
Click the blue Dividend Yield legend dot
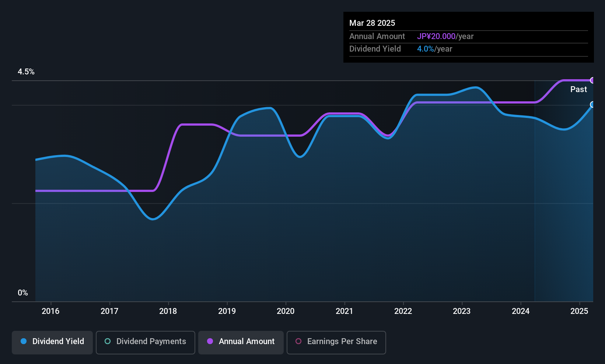24,341
